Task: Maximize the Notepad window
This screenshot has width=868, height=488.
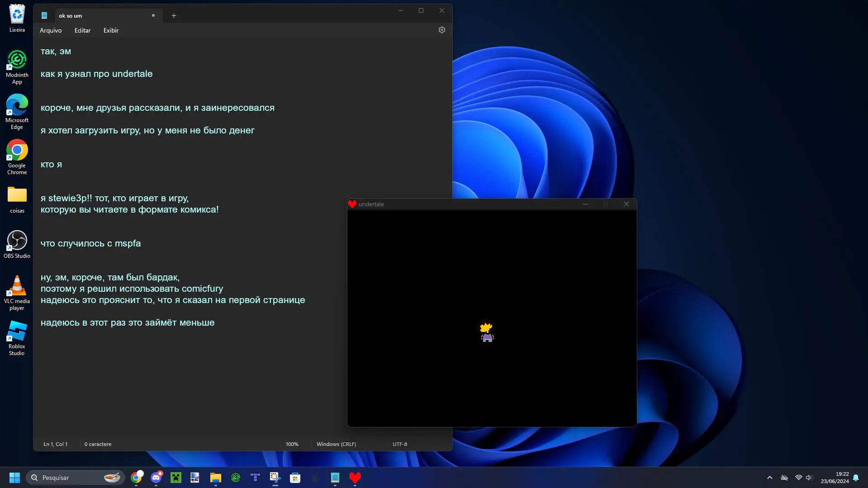Action: tap(421, 10)
